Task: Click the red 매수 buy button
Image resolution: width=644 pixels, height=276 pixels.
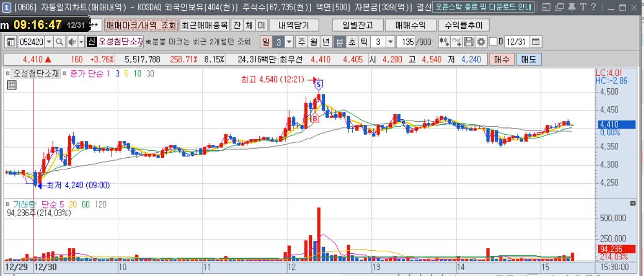Action: [501, 59]
